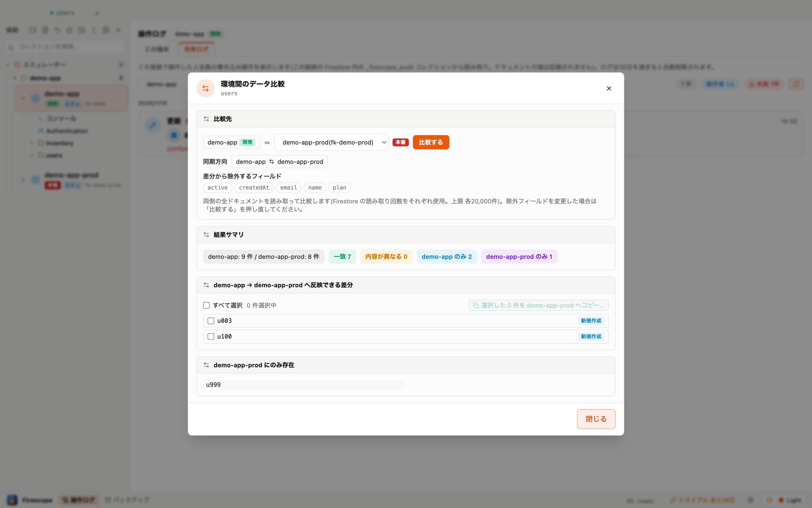812x508 pixels.
Task: Click the double arrow between the environment selectors
Action: 267,143
